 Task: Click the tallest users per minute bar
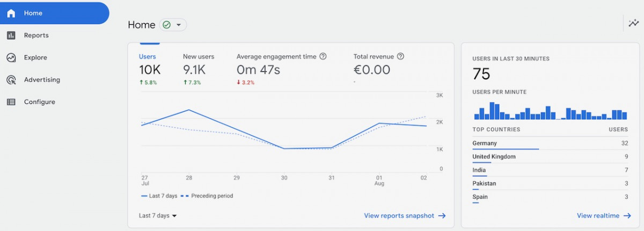[492, 111]
